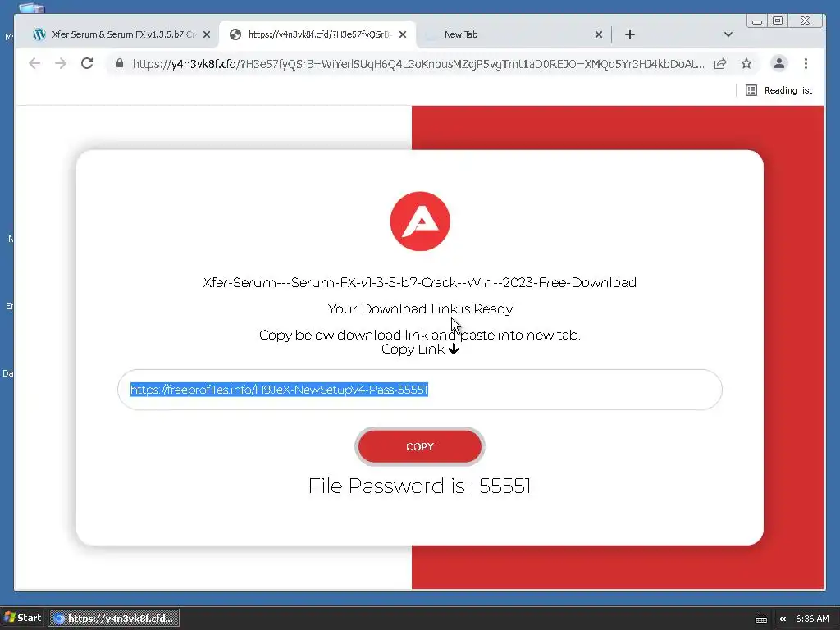Click the address bar URL
840x630 pixels.
click(x=418, y=64)
